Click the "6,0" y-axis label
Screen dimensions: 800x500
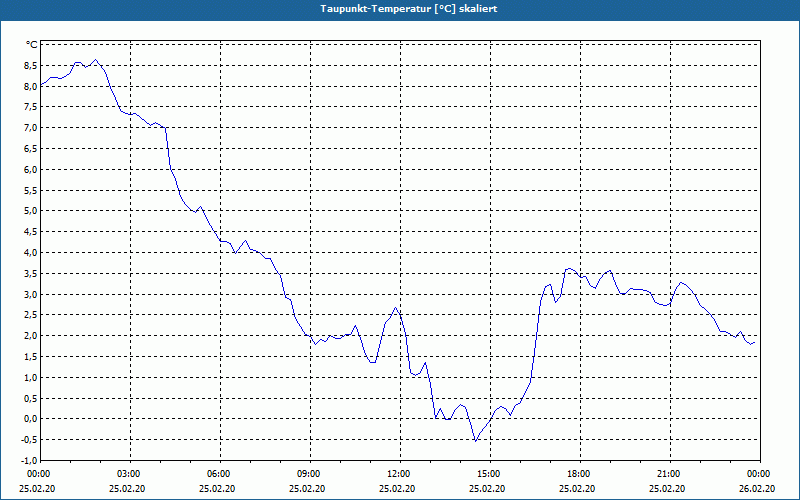[30, 169]
